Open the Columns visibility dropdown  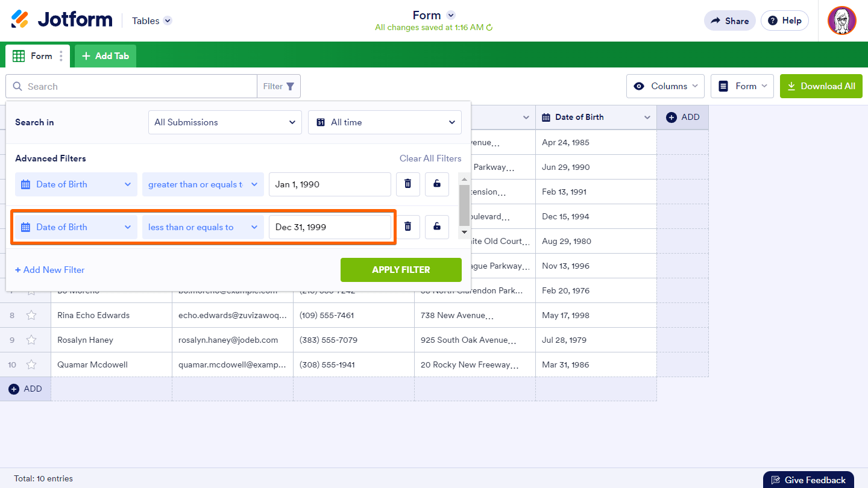point(666,86)
